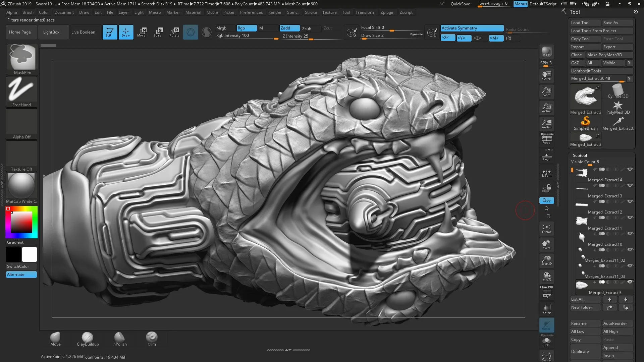Open the Alpha dropdown menu

coord(11,12)
